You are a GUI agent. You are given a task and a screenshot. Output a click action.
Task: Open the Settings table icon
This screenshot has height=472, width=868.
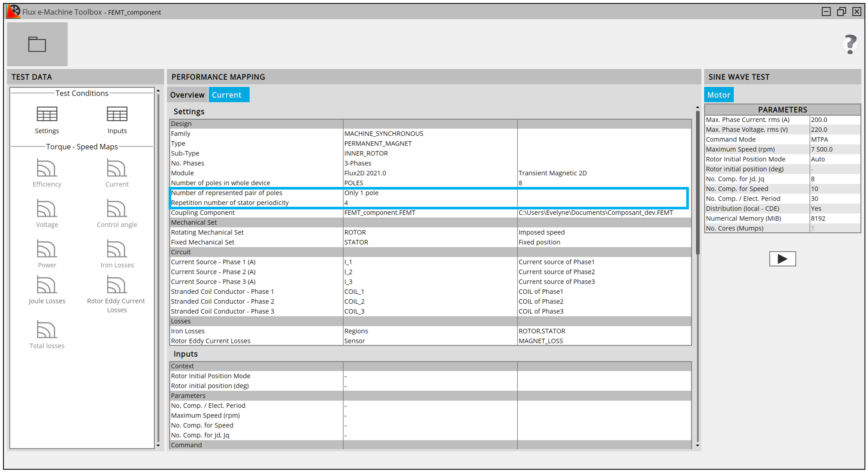(x=47, y=115)
